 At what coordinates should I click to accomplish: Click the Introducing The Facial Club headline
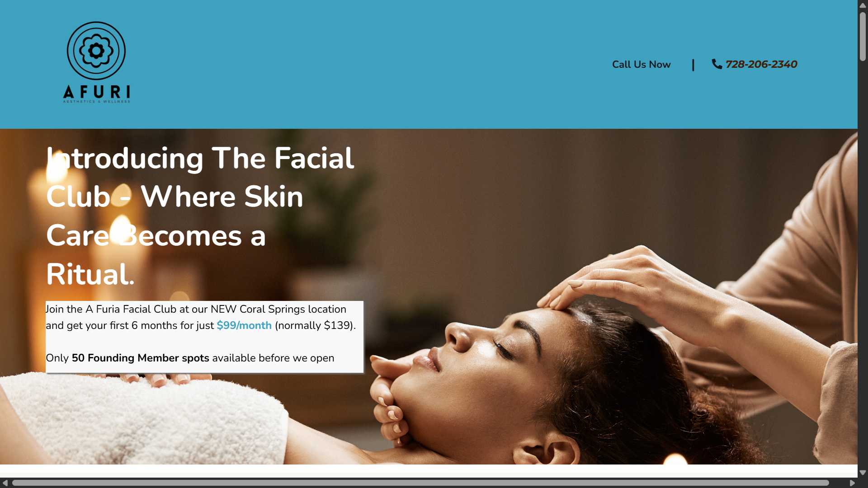(x=200, y=216)
